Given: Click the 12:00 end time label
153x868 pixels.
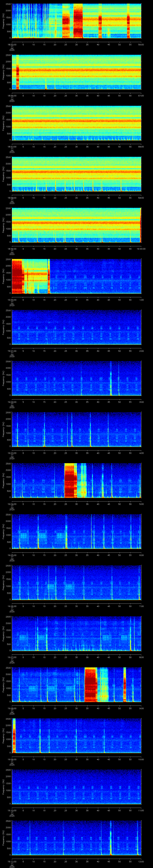Looking at the screenshot, I should pyautogui.click(x=141, y=861).
